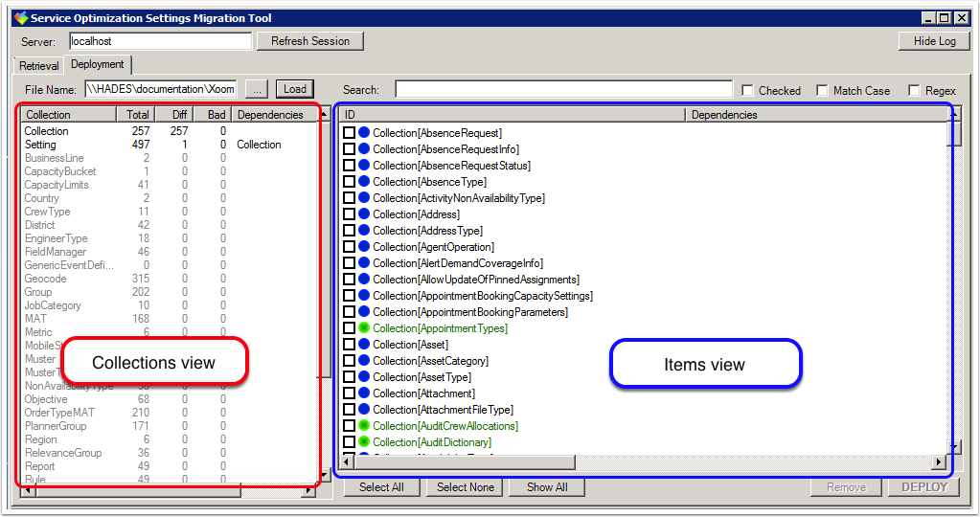The image size is (980, 517).
Task: Click the green status icon beside Collection[AuditCrewAllocations]
Action: tap(364, 426)
